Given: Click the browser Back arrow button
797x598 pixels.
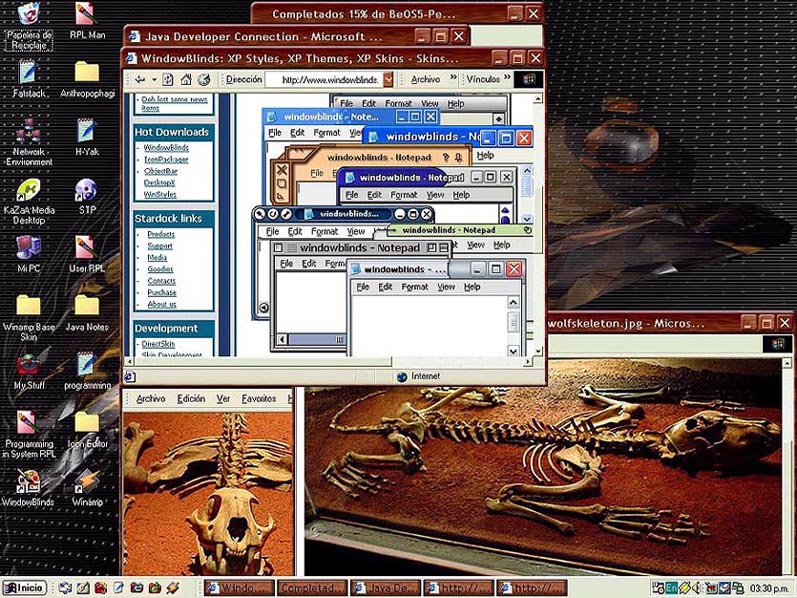Looking at the screenshot, I should pyautogui.click(x=140, y=80).
